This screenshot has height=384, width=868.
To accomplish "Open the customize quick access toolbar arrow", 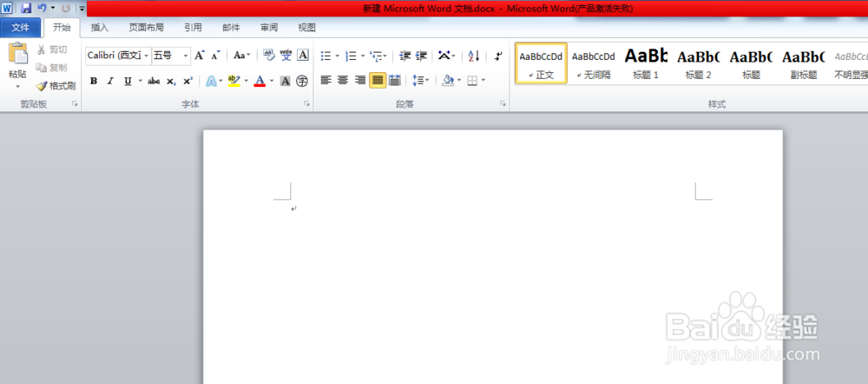I will coord(82,9).
